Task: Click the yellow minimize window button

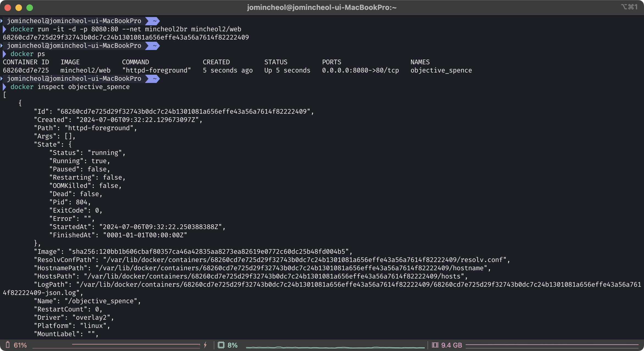Action: point(19,8)
